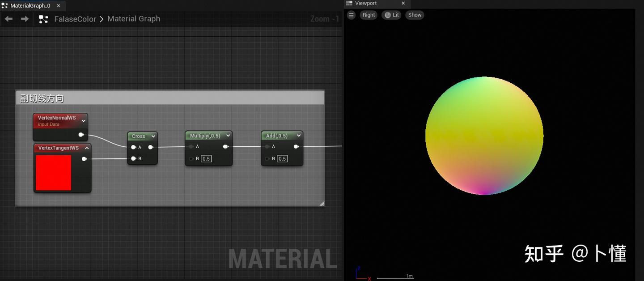Click the Right view button

(x=368, y=15)
